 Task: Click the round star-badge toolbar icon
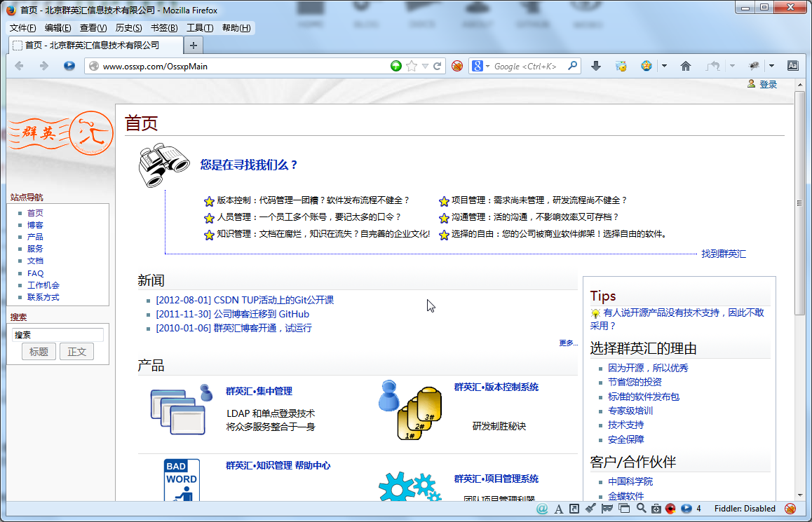(x=647, y=66)
